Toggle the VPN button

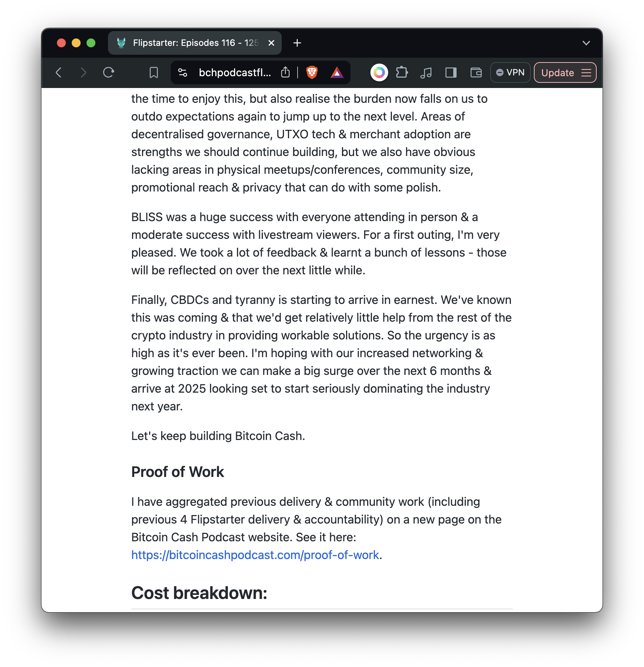[510, 72]
